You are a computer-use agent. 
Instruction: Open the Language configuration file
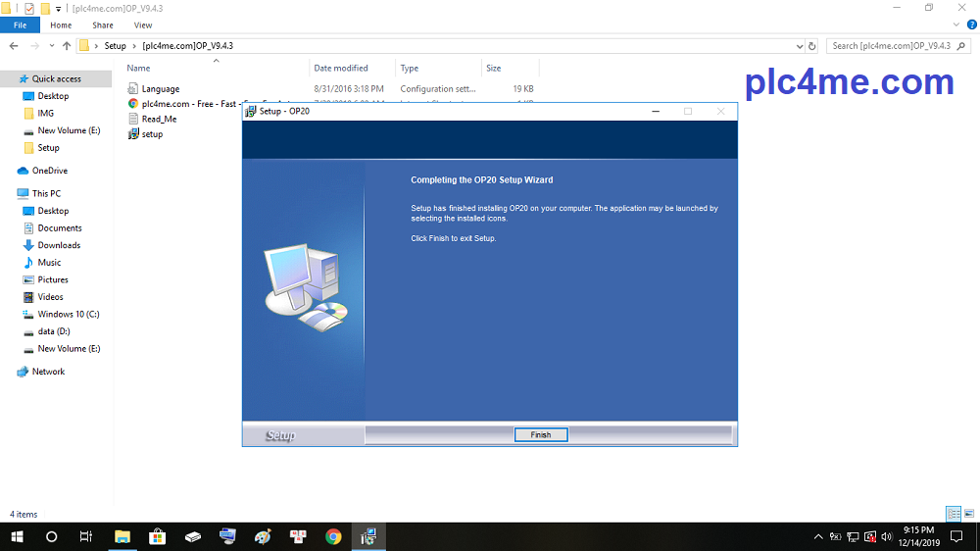160,89
